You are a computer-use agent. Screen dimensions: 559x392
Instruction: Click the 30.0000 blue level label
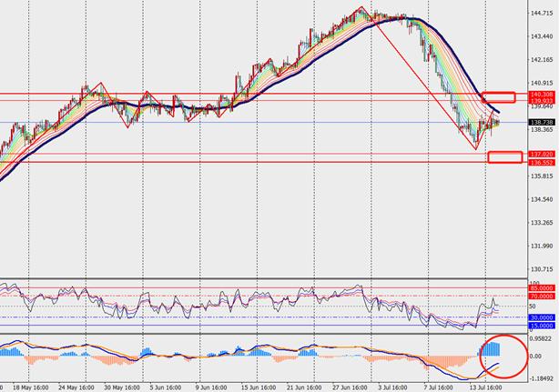542,317
